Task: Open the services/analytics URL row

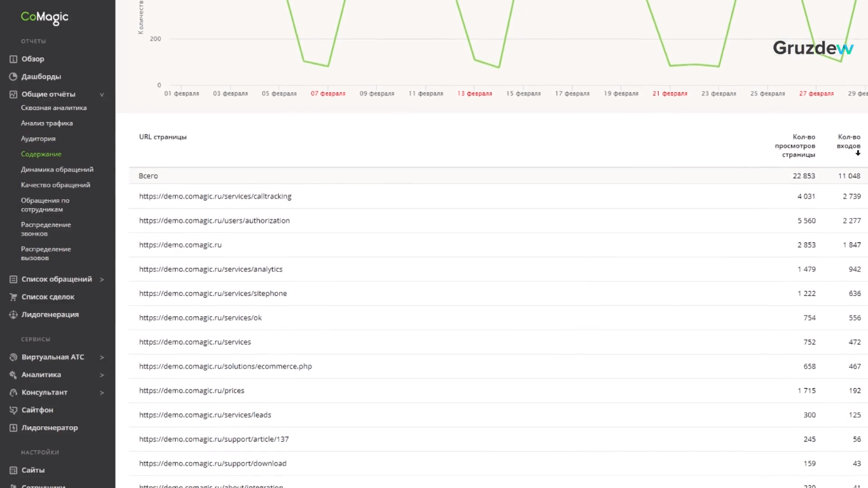Action: point(210,269)
